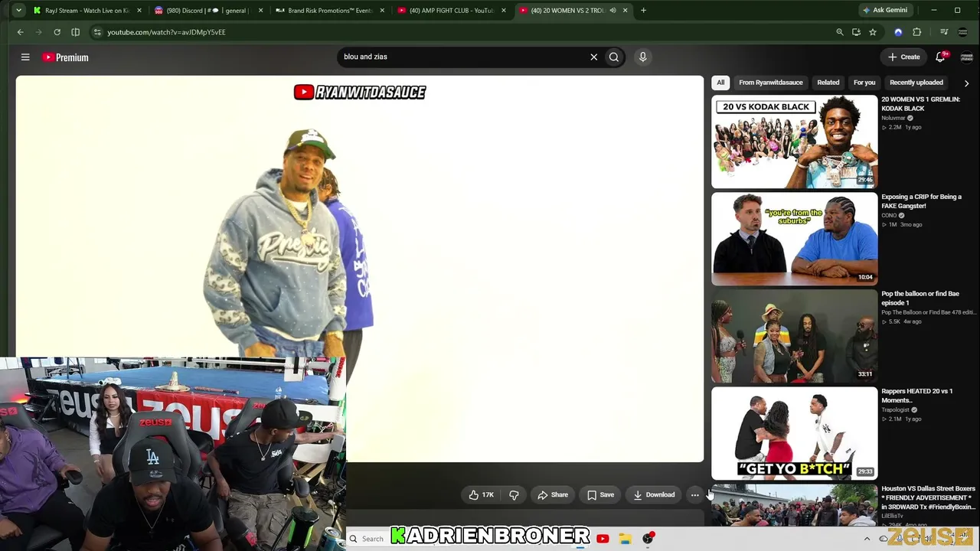Open YouTube notifications bell

941,57
